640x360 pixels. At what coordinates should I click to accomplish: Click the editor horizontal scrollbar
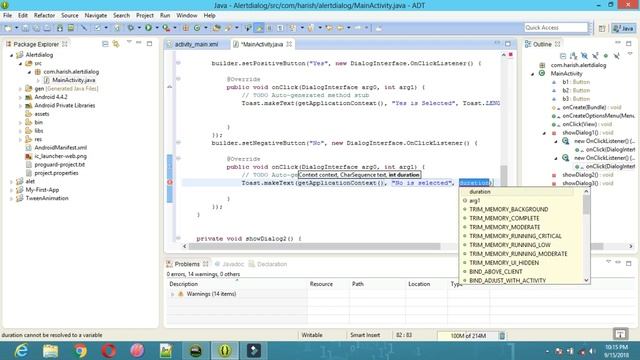pos(314,246)
